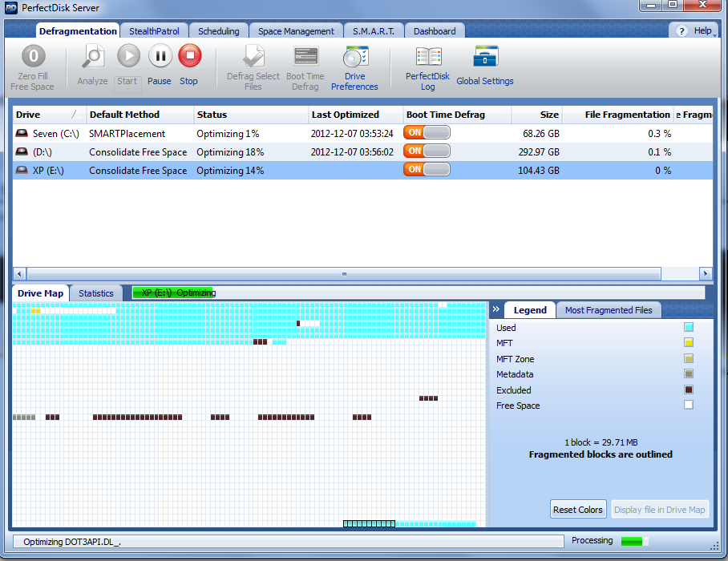This screenshot has height=561, width=728.
Task: Sort by Boot Time Defrag column header
Action: (x=457, y=115)
